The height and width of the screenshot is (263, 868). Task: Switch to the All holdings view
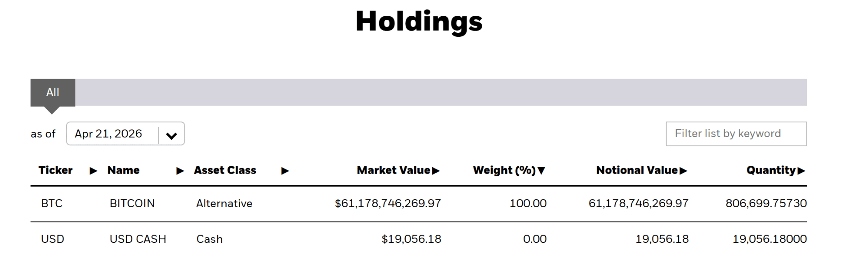pos(53,92)
